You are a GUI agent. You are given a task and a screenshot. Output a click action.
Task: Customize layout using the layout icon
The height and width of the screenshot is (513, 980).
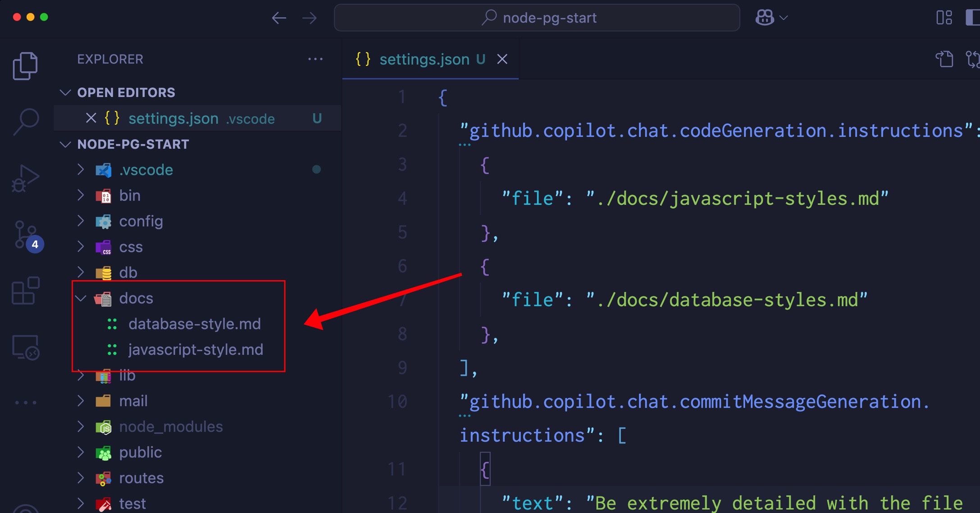[944, 18]
